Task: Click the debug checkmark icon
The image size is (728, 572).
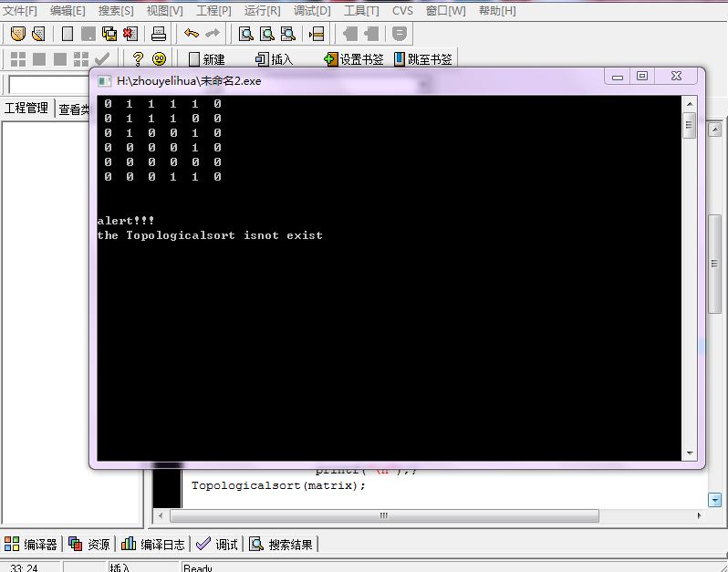Action: pos(101,59)
